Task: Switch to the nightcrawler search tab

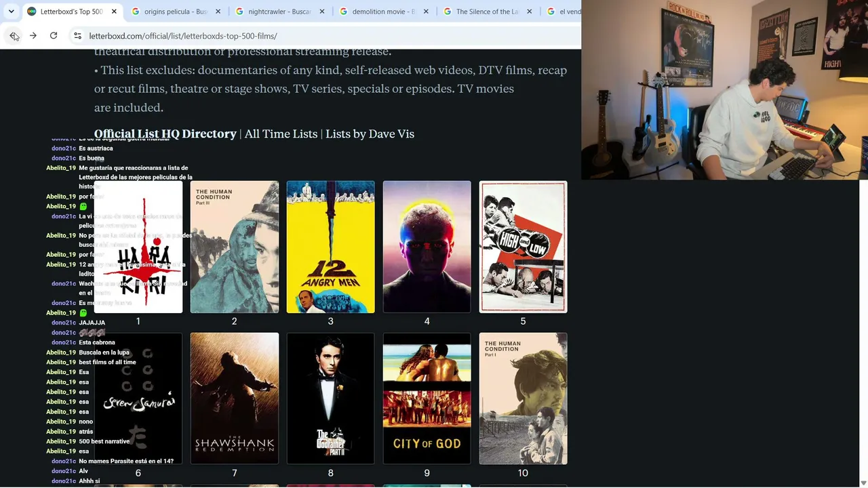Action: coord(279,12)
